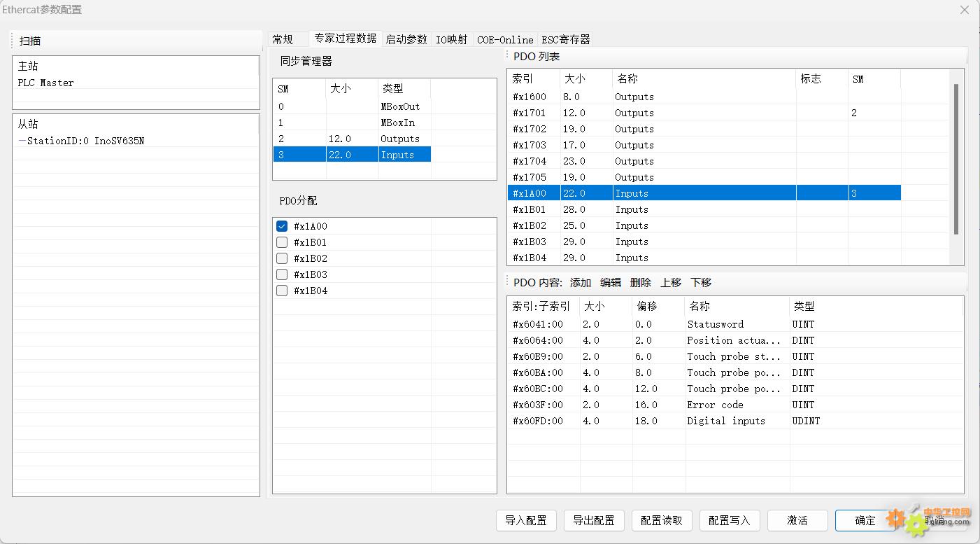Click 编辑 in the PDO content toolbar
This screenshot has width=980, height=544.
pos(611,283)
